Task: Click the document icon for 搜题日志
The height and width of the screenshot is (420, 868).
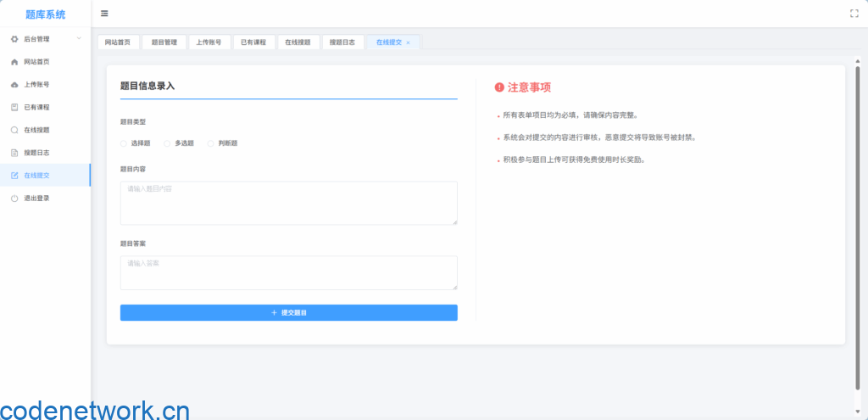Action: (x=14, y=153)
